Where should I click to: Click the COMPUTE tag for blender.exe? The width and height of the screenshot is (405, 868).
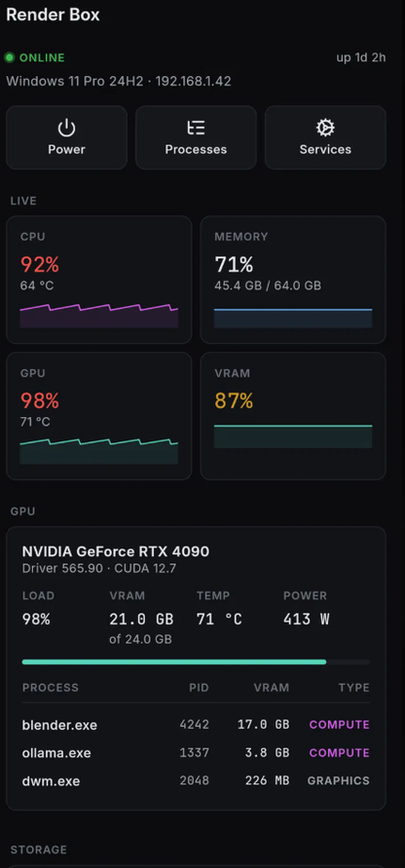tap(339, 725)
